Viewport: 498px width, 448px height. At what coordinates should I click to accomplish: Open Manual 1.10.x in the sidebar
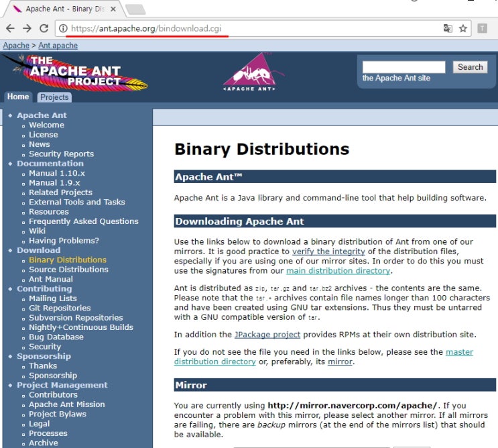[57, 173]
